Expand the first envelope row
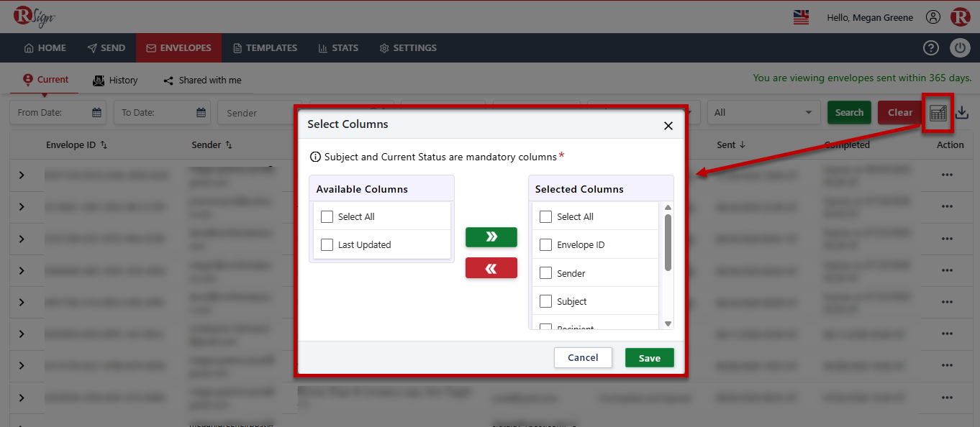 pyautogui.click(x=22, y=175)
